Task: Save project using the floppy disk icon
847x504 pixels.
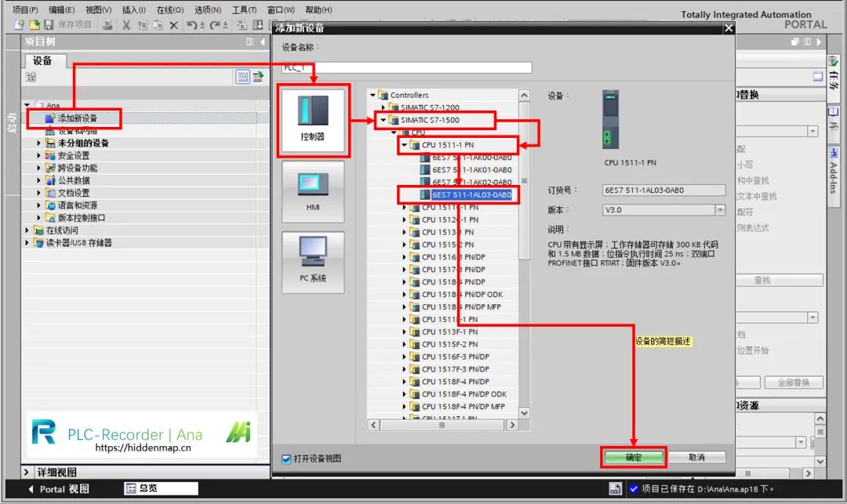Action: [x=49, y=25]
